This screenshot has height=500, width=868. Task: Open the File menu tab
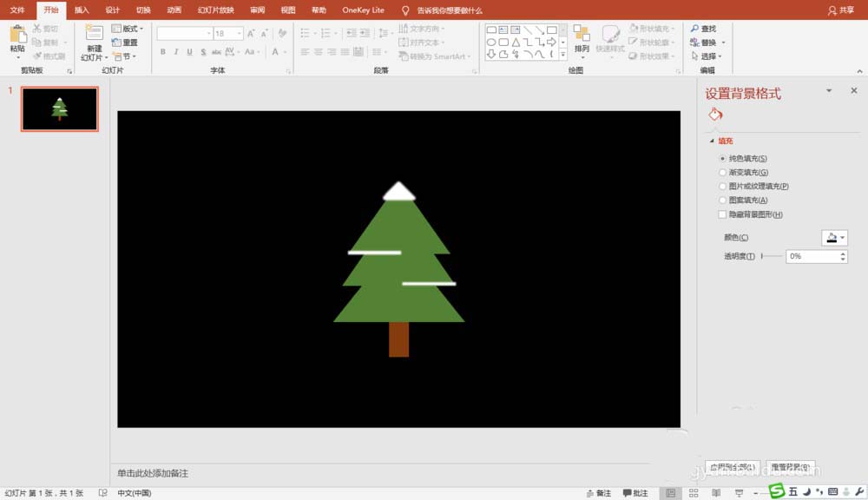(x=17, y=10)
